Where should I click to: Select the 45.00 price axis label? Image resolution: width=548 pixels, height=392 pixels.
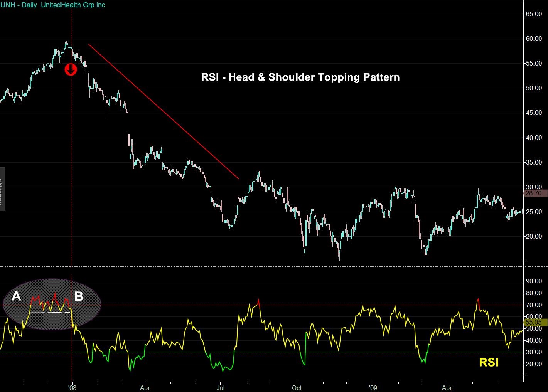point(534,113)
